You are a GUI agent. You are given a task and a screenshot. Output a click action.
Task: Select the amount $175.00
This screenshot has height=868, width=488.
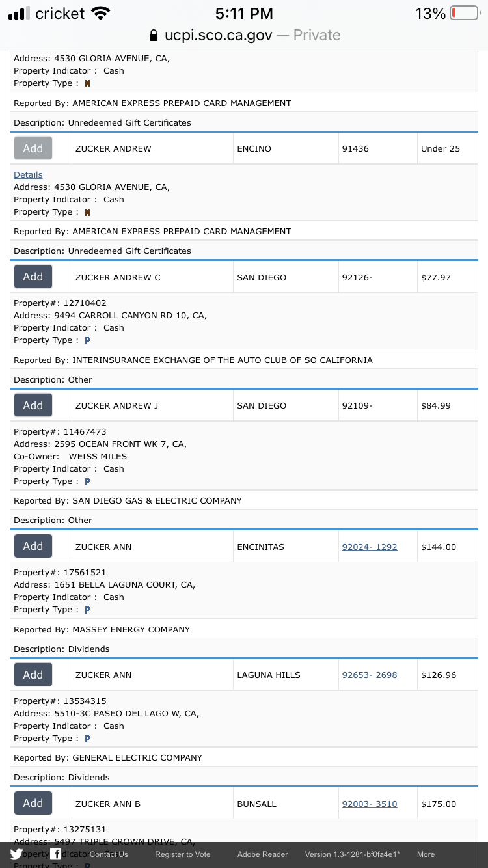tap(439, 804)
